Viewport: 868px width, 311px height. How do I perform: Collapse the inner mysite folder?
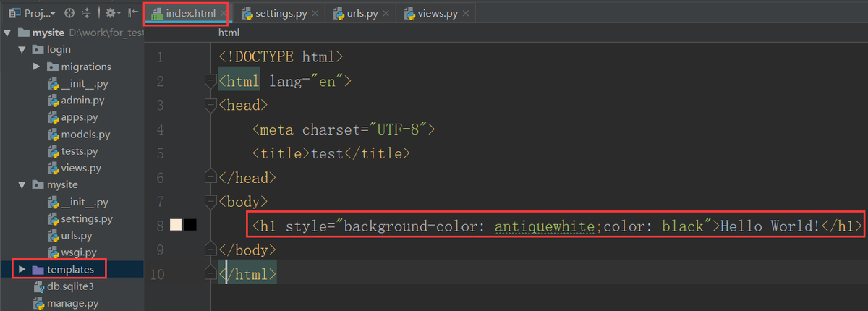21,185
